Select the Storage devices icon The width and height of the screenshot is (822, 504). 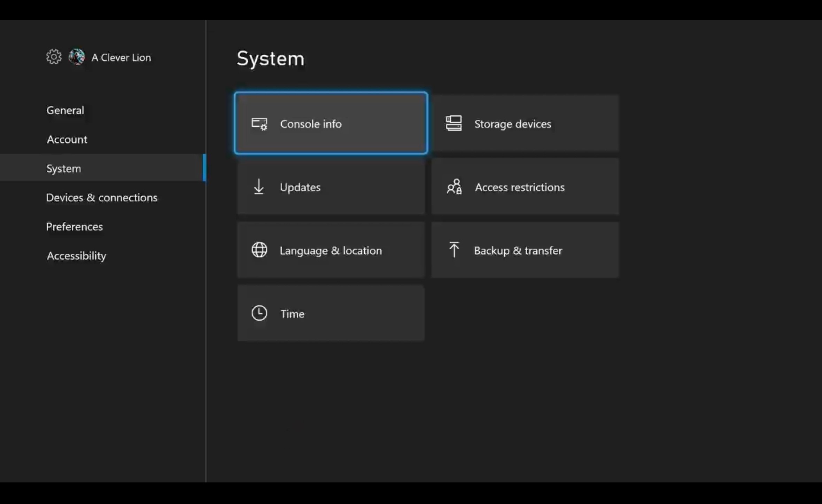453,123
